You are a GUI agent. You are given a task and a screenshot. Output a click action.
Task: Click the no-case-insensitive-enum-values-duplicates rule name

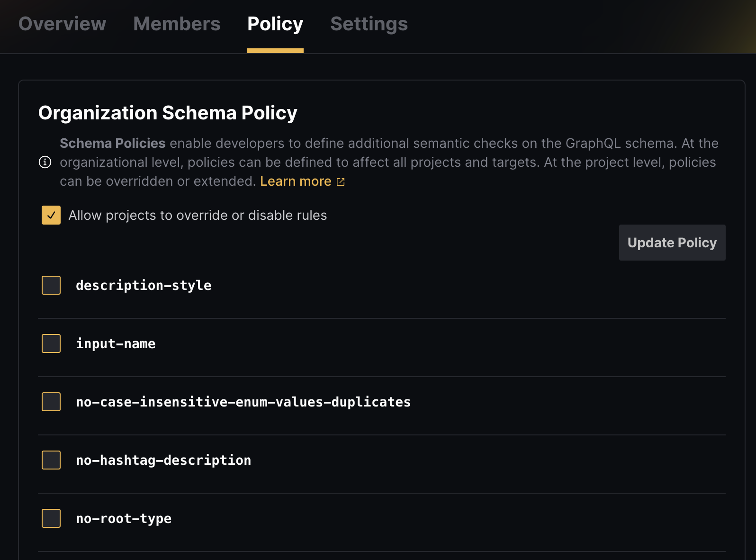(243, 402)
